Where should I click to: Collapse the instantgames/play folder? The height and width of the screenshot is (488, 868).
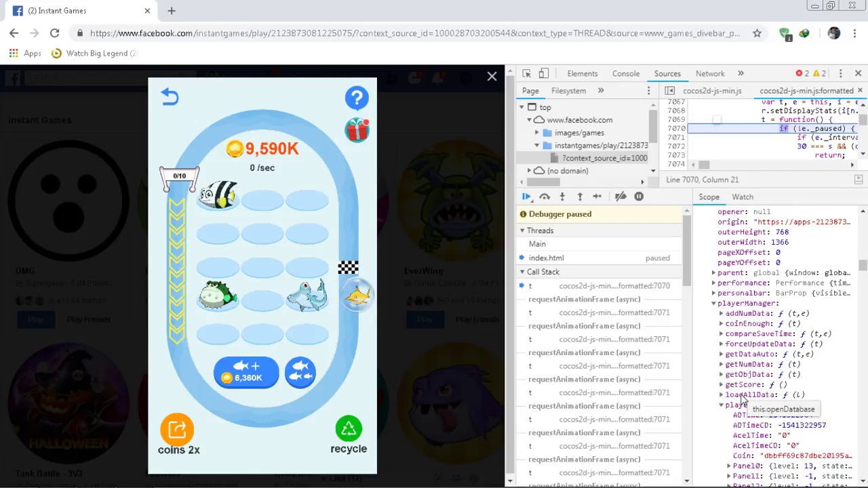coord(537,146)
